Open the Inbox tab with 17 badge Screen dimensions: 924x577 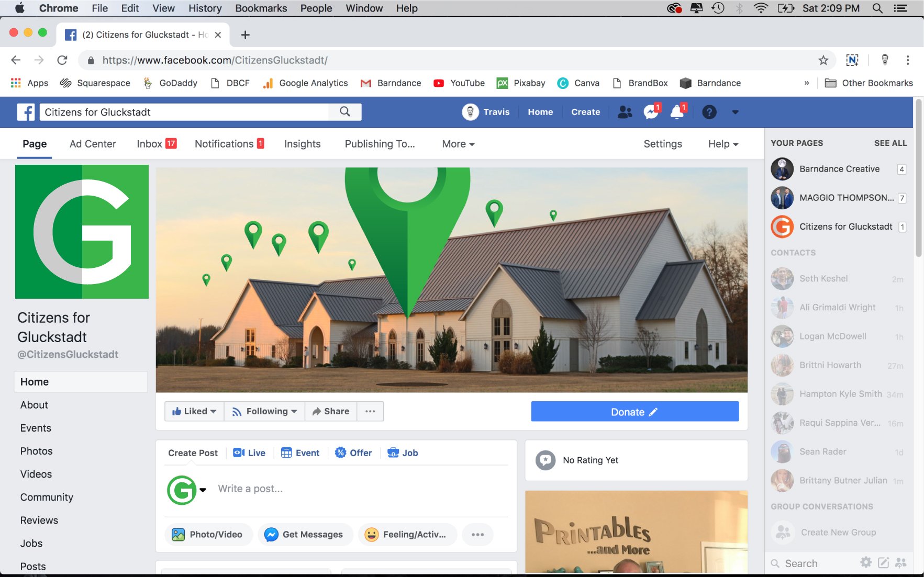pos(157,144)
